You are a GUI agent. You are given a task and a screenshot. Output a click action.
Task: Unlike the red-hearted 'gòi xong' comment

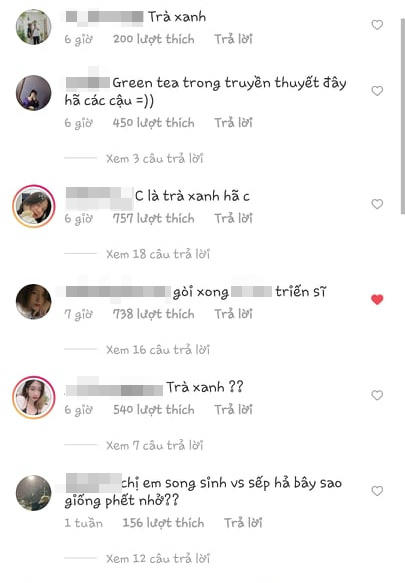click(x=377, y=300)
